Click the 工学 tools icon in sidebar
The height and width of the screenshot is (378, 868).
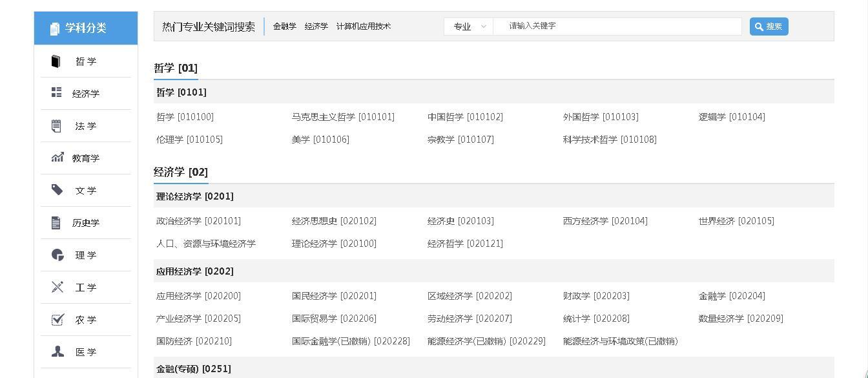tap(57, 287)
